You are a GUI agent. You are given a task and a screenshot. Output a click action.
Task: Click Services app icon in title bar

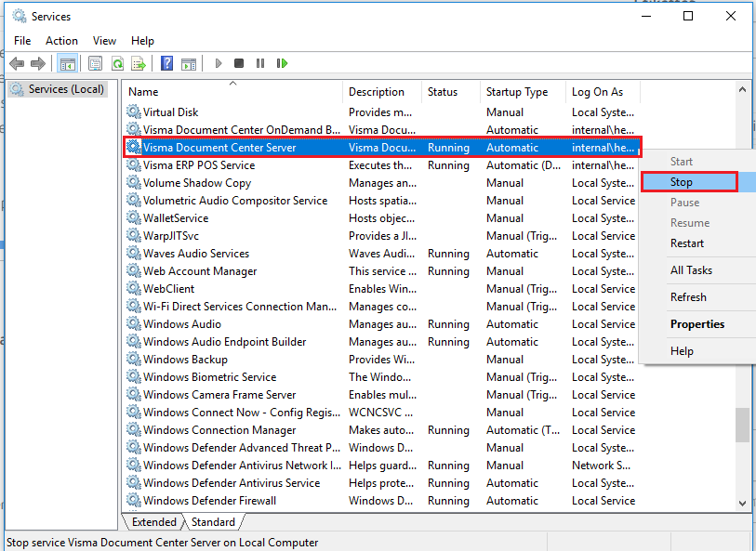click(x=20, y=17)
